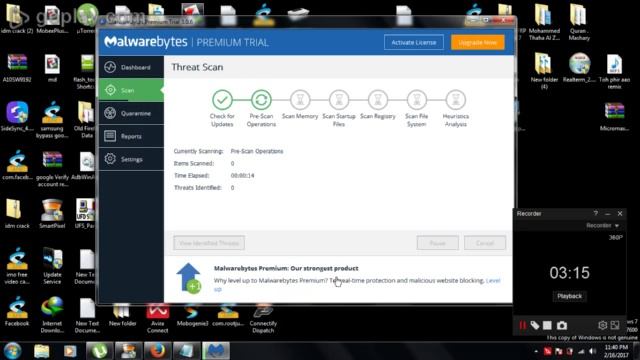640x360 pixels.
Task: Select the New folder (4) desktop icon
Action: click(544, 71)
